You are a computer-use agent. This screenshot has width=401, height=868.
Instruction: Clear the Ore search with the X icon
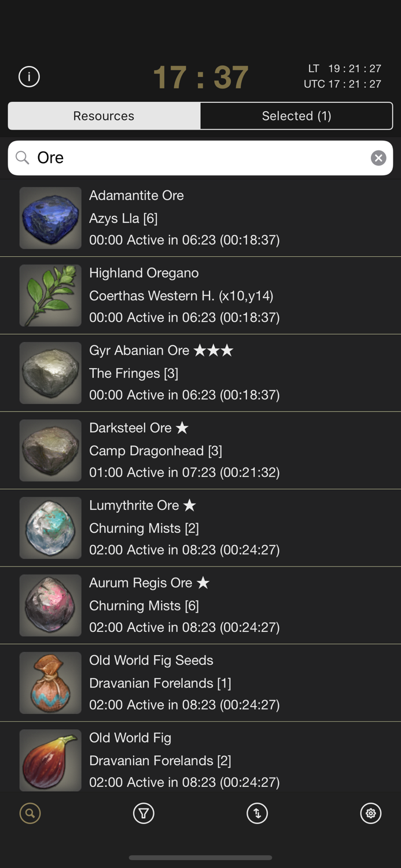pos(378,157)
